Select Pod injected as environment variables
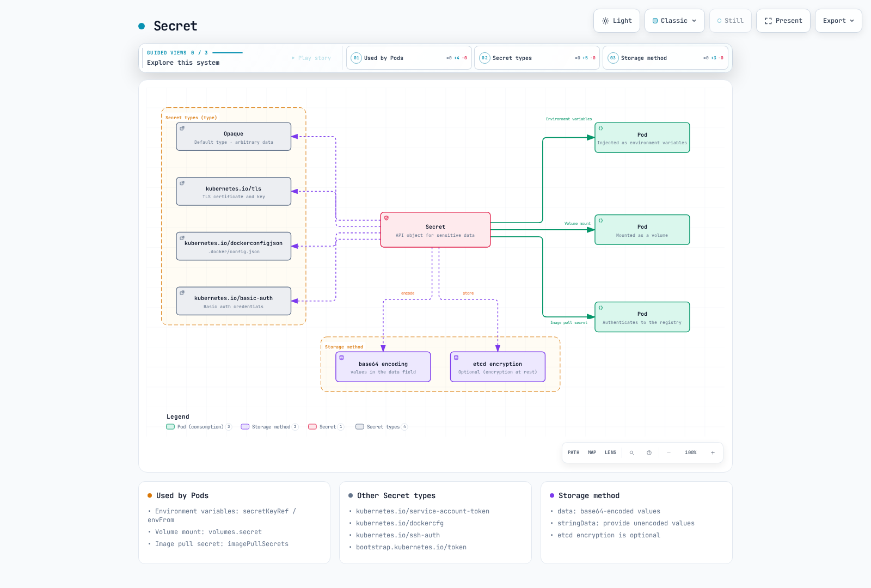The width and height of the screenshot is (871, 588). pos(642,138)
